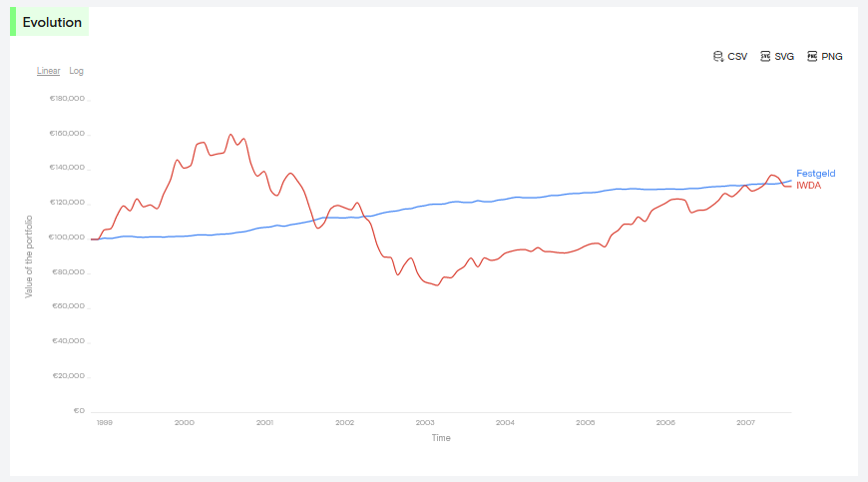Click the CSV database download icon
Viewport: 868px width, 482px height.
(x=717, y=57)
